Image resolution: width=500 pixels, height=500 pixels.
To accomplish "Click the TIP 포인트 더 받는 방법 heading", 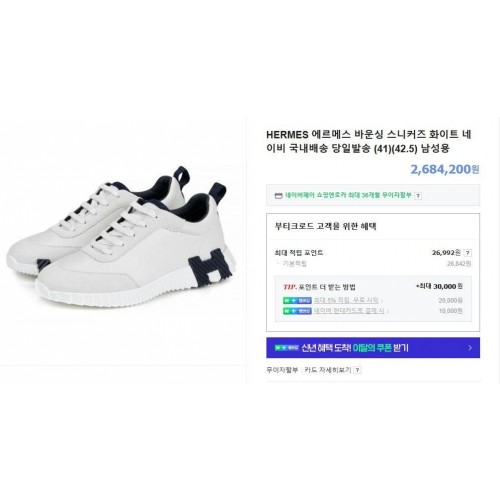I will pyautogui.click(x=319, y=287).
